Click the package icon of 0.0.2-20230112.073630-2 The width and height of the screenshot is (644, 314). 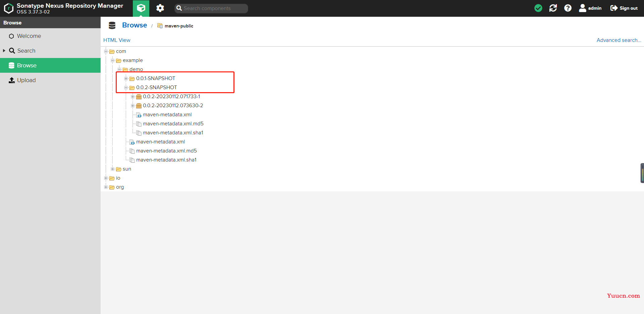tap(139, 106)
